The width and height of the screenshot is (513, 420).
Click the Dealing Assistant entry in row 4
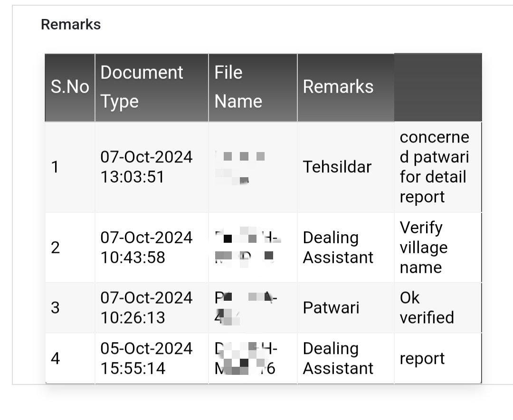click(338, 358)
